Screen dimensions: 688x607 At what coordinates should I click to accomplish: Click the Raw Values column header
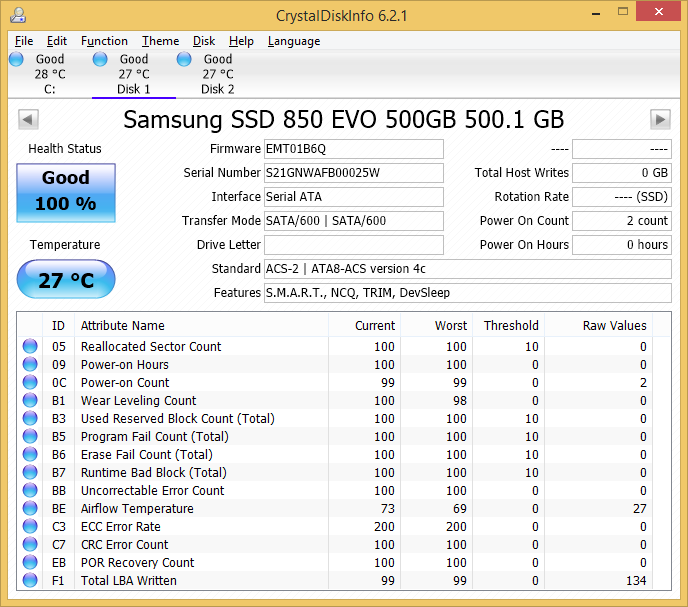[614, 325]
